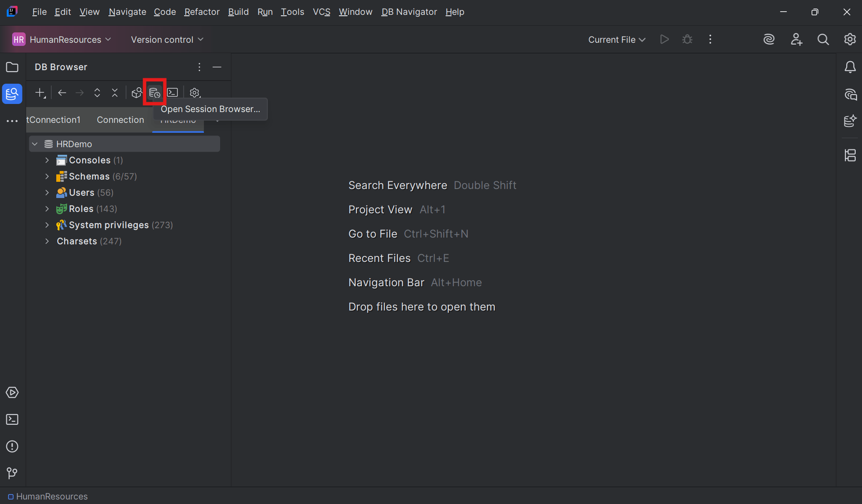Collapse the HRDemo connection node
The width and height of the screenshot is (862, 504).
point(35,144)
